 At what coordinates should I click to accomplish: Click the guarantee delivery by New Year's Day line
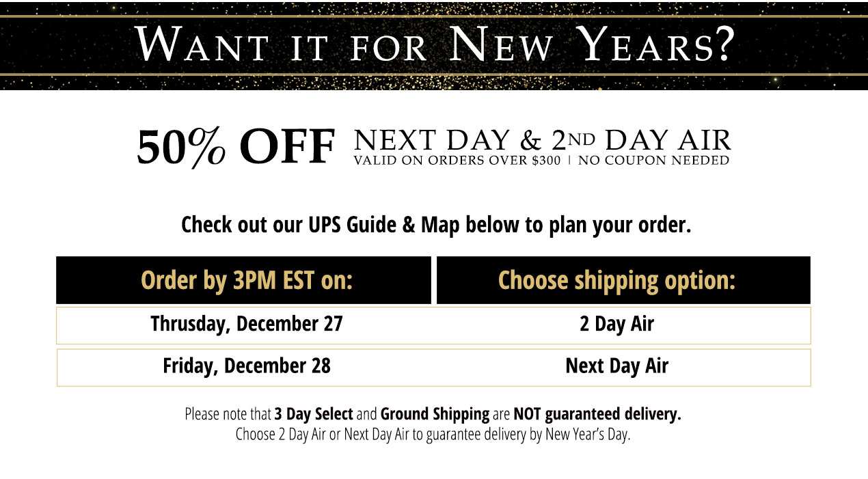[433, 435]
